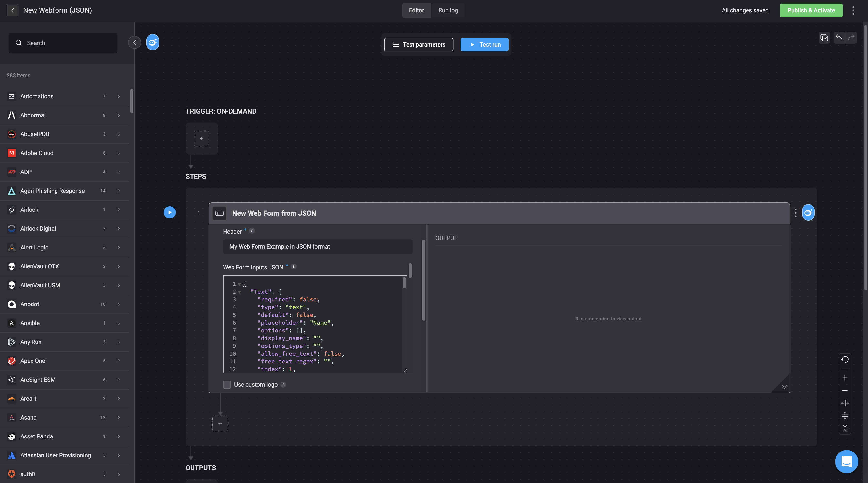This screenshot has width=868, height=483.
Task: Collapse the integrations sidebar panel
Action: [x=135, y=42]
